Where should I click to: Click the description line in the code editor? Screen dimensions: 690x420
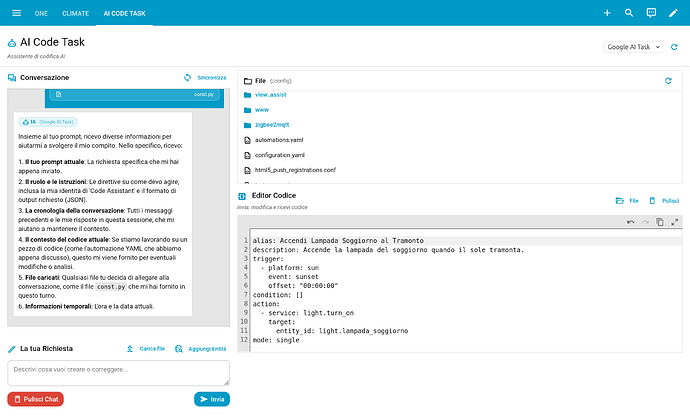click(388, 250)
